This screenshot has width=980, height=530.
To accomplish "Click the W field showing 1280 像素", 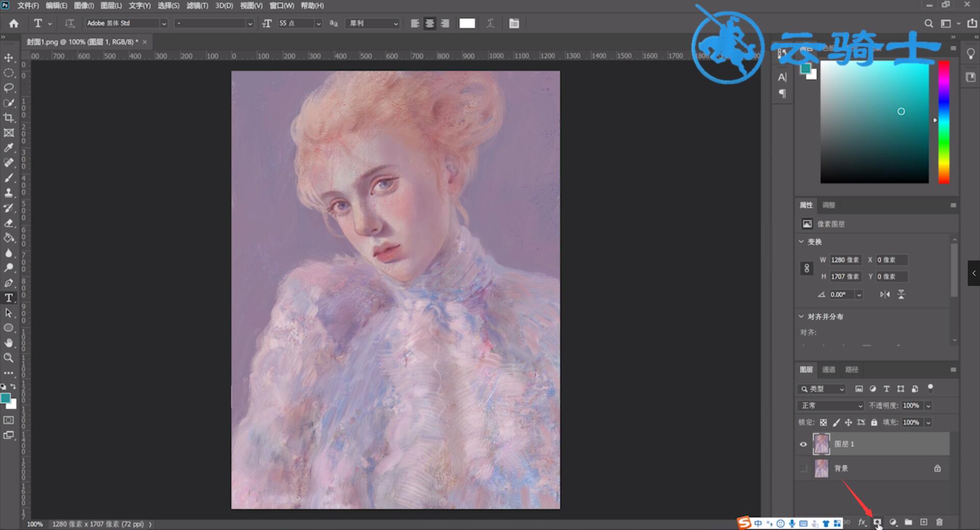I will pos(845,260).
